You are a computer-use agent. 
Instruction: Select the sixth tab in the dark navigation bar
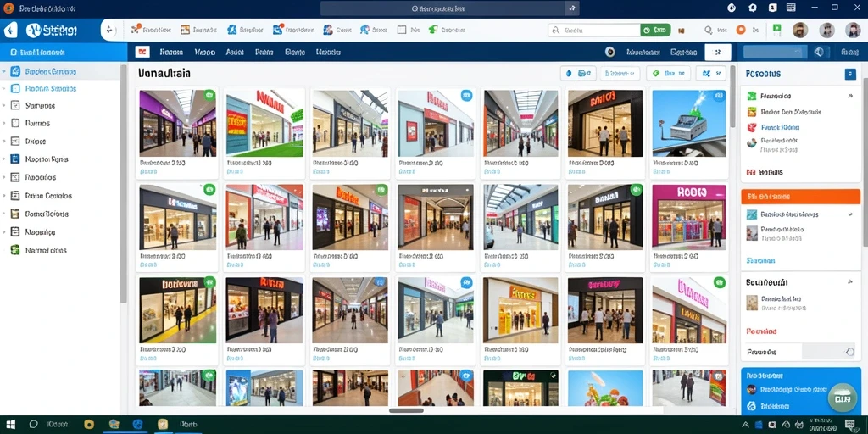pos(328,52)
